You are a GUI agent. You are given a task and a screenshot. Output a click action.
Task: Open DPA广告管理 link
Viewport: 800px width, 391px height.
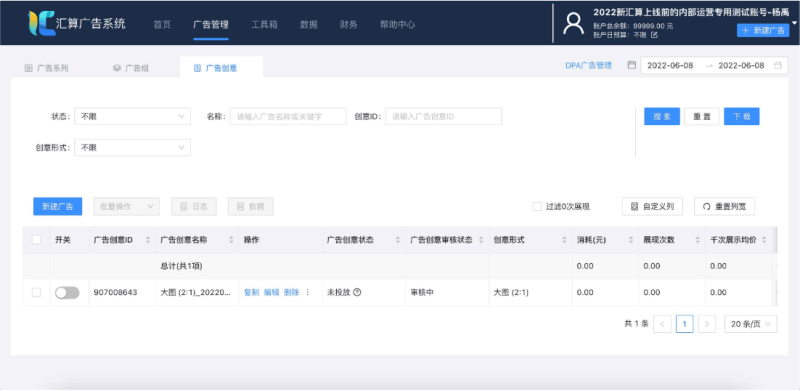[588, 65]
